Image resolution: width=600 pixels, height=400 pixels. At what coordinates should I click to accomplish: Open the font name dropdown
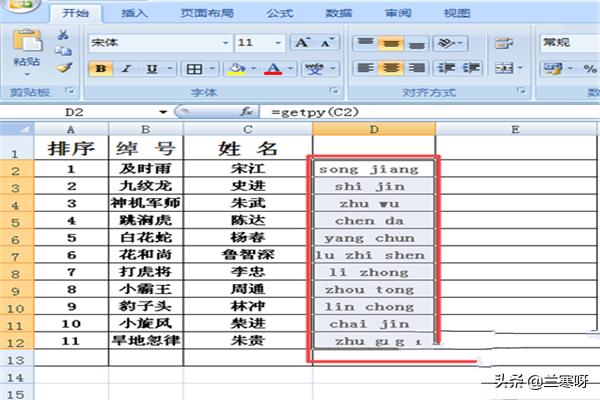[x=225, y=43]
